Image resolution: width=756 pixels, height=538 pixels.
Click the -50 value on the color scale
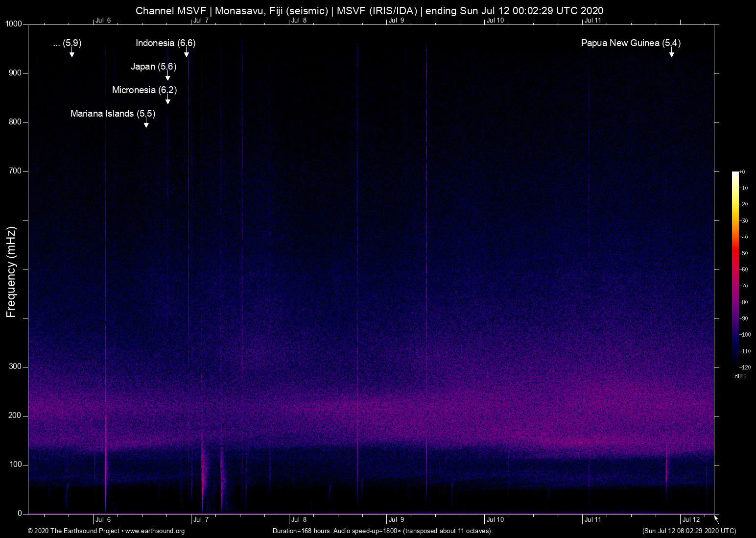coord(744,253)
